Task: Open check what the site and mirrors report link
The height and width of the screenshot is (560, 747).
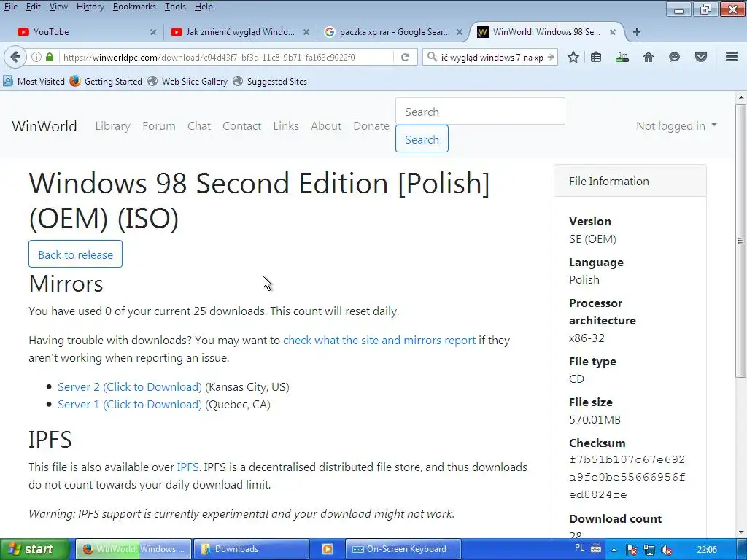Action: (x=379, y=341)
